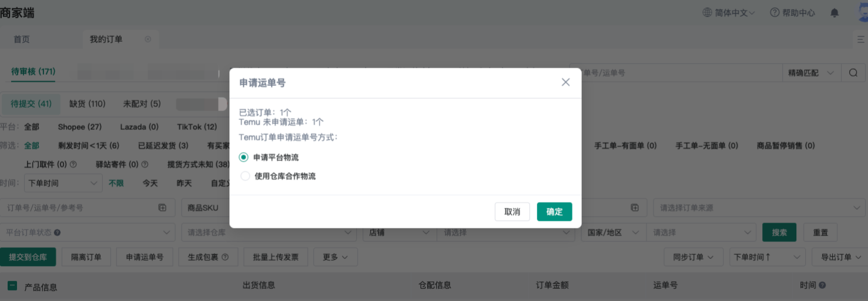Image resolution: width=868 pixels, height=301 pixels.
Task: Select the 待提交 (41) sub-tab
Action: point(31,104)
